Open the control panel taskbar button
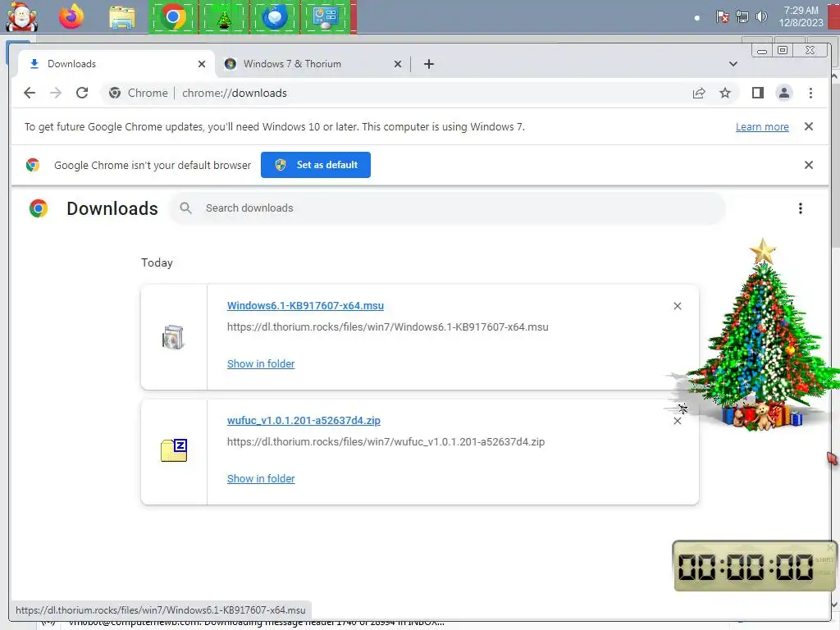 (326, 17)
